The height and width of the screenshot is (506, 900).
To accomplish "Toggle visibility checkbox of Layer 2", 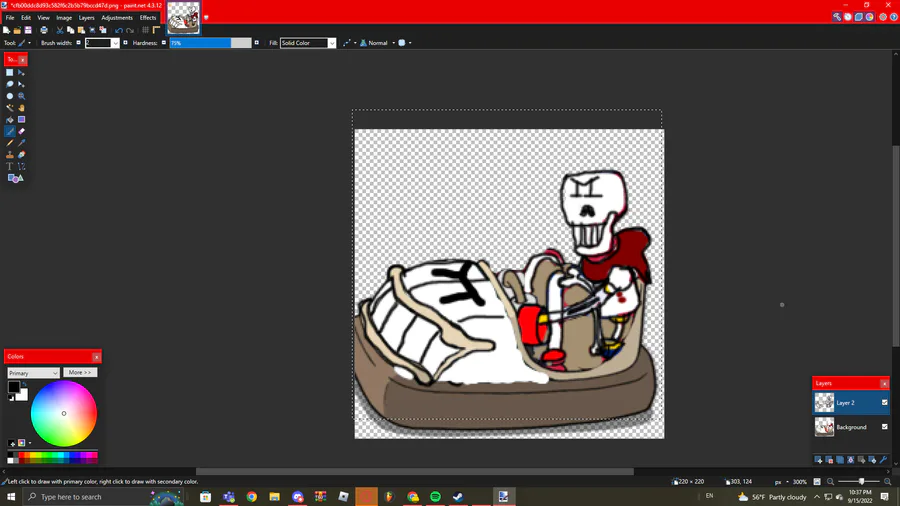I will [885, 402].
